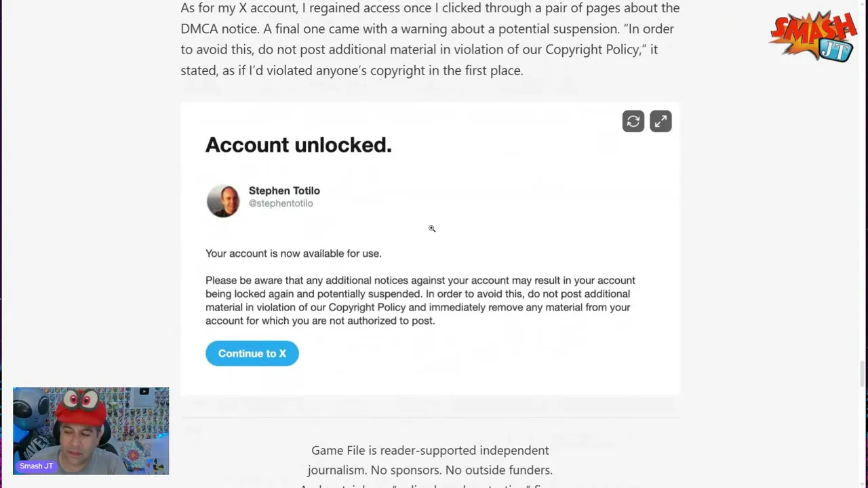Click the webcam video thumbnail
Image resolution: width=868 pixels, height=488 pixels.
(x=91, y=431)
